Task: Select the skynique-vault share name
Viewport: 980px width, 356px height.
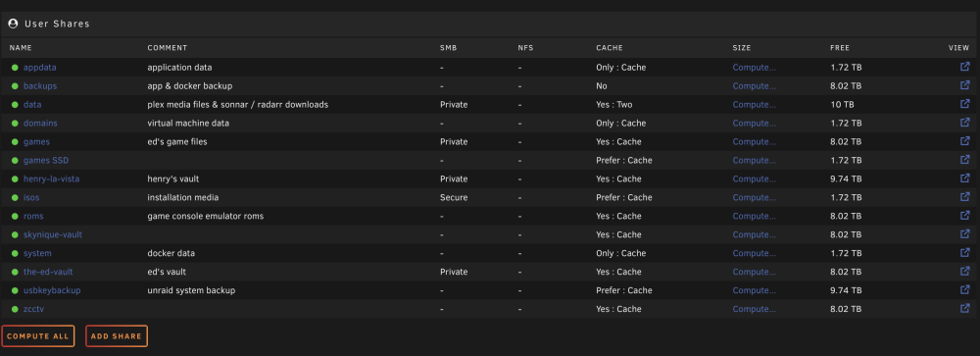Action: pyautogui.click(x=53, y=234)
